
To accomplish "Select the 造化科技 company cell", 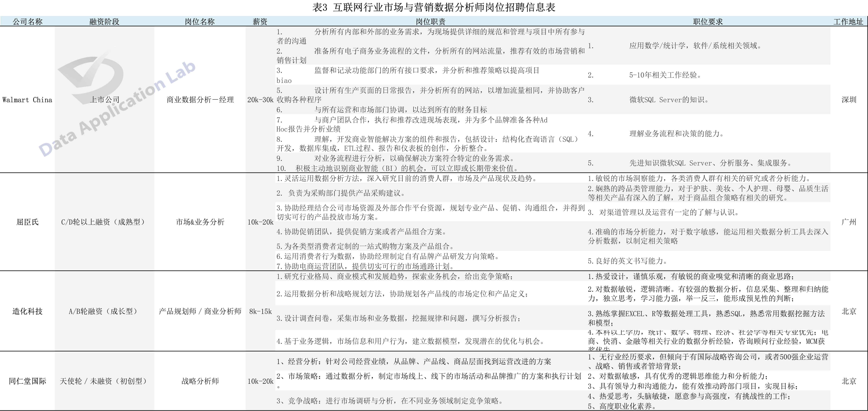I will (x=27, y=311).
